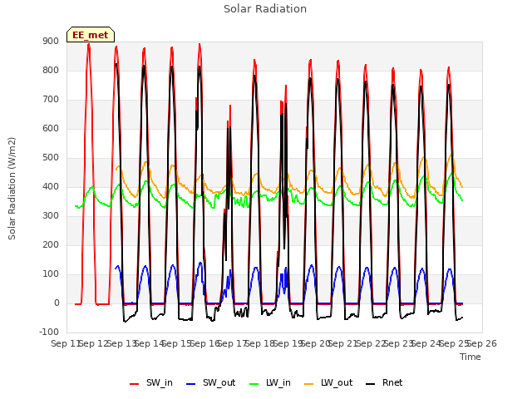This screenshot has width=532, height=399.
Task: Click the 300 y-axis tick label
Action: [51, 216]
